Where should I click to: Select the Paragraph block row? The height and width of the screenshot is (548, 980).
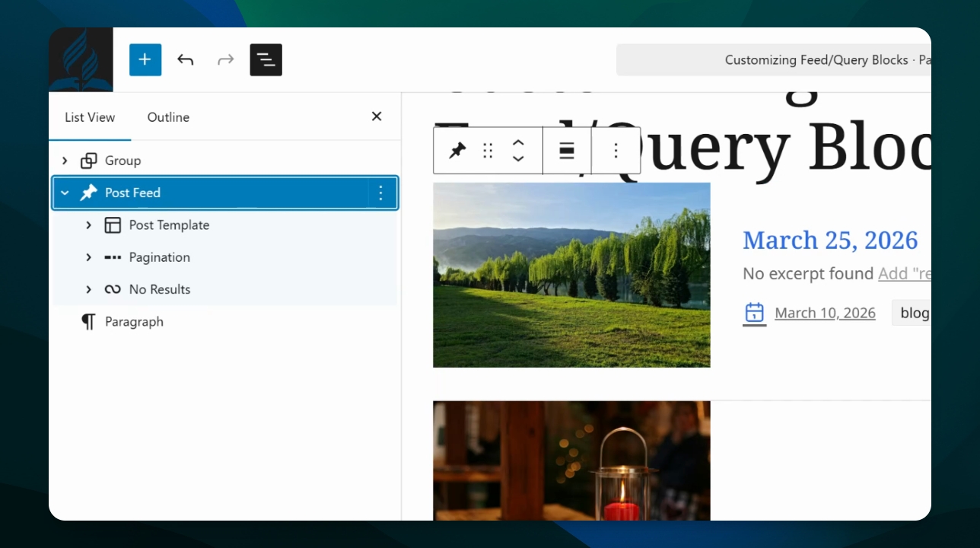[x=225, y=322]
